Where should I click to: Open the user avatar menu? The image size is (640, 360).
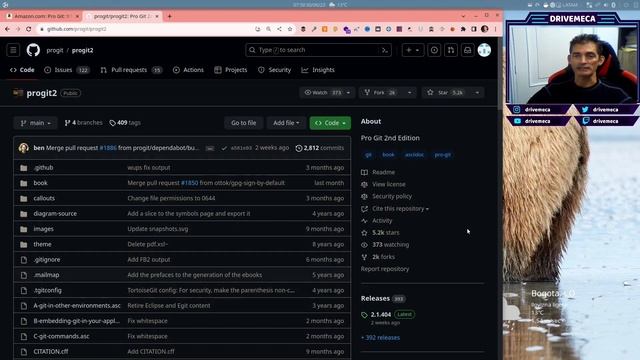(484, 50)
